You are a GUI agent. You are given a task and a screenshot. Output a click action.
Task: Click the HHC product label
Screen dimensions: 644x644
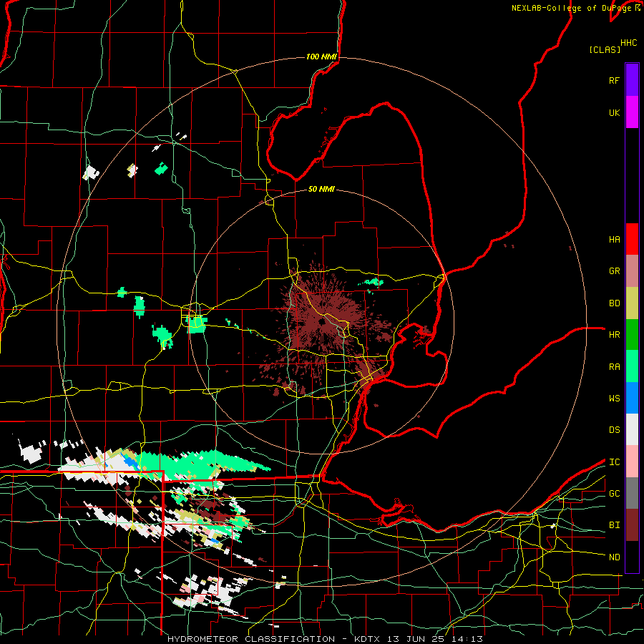628,43
